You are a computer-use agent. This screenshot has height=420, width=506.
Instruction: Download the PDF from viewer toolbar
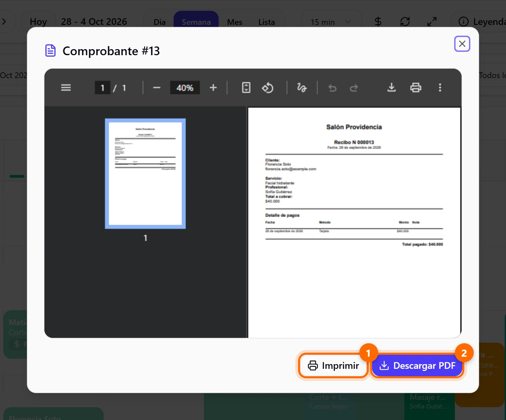click(x=392, y=88)
